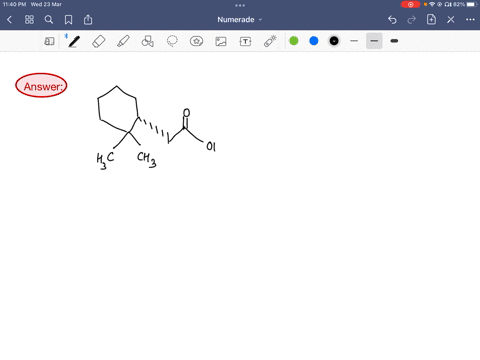Select the medium stroke width
This screenshot has width=480, height=360.
[374, 41]
